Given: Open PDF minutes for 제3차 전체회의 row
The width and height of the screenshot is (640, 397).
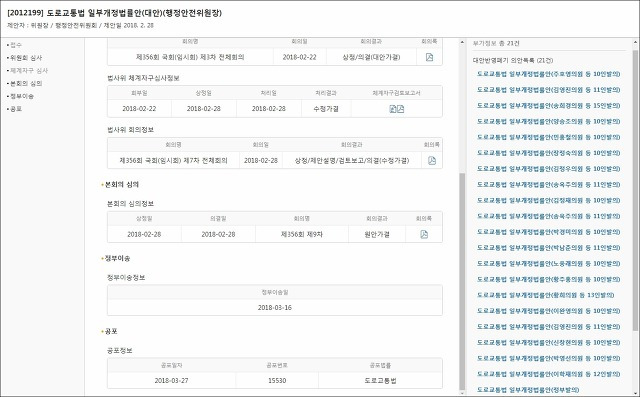Looking at the screenshot, I should click(429, 57).
